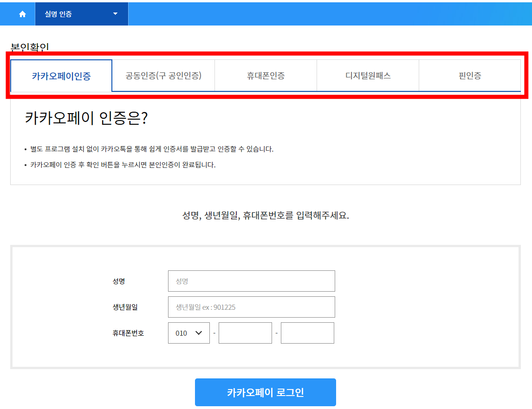This screenshot has width=532, height=409.
Task: Open the 핀인증 tab
Action: [x=470, y=75]
